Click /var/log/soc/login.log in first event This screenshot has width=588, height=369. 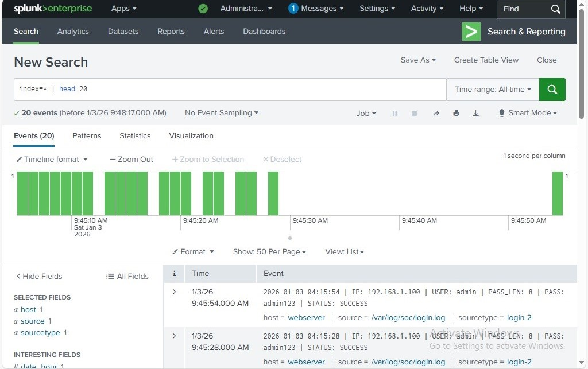[x=408, y=318]
